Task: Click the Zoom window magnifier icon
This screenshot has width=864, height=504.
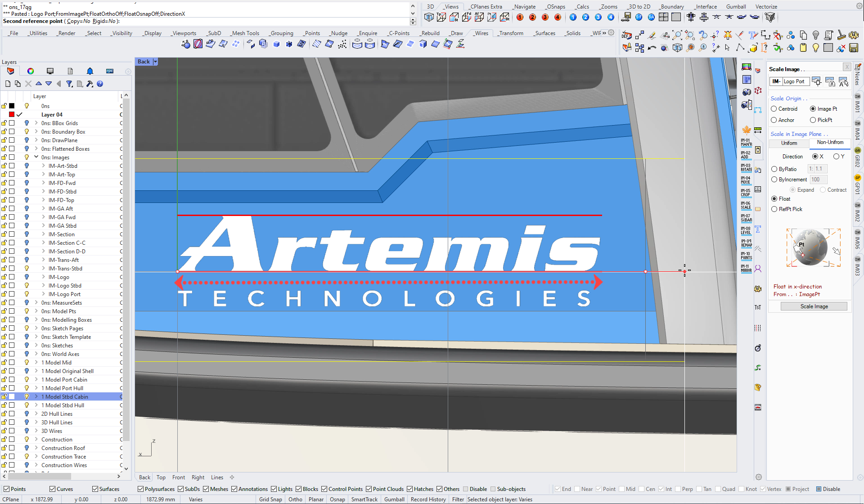Action: pyautogui.click(x=689, y=35)
